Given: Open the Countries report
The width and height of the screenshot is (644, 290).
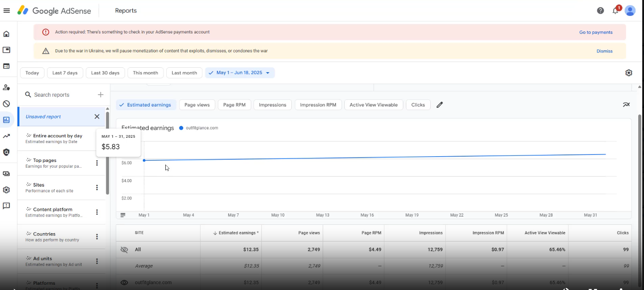Looking at the screenshot, I should coord(57,237).
